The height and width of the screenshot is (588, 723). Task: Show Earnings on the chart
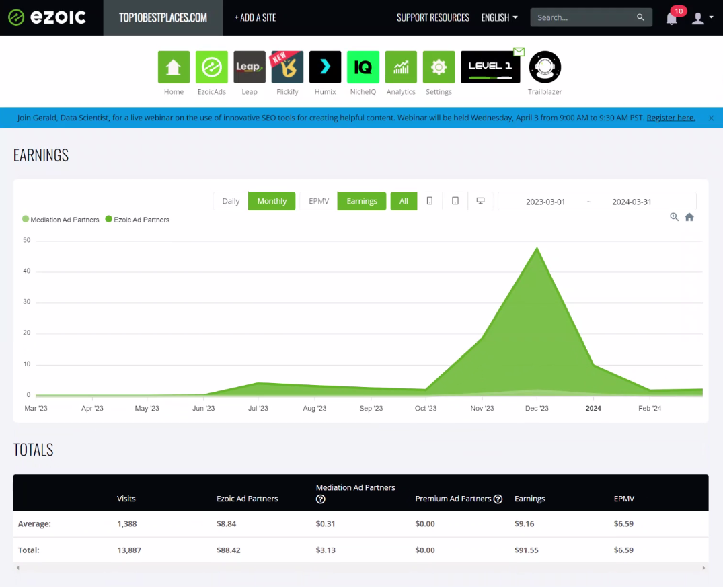point(362,201)
